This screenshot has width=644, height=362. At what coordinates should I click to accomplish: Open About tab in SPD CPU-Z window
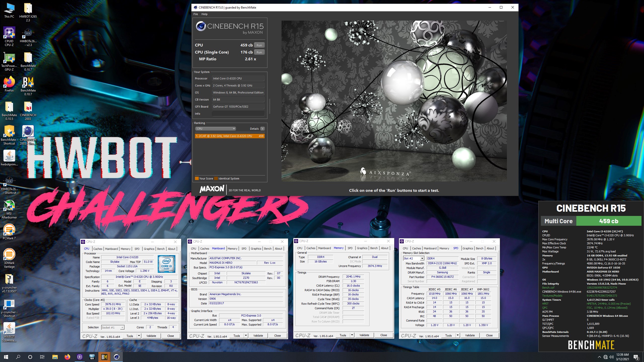click(x=490, y=248)
